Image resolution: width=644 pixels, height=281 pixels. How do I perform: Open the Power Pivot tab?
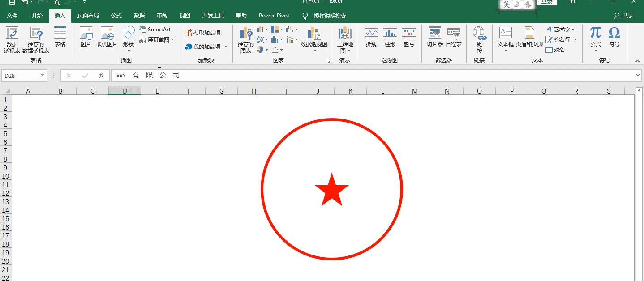(274, 16)
